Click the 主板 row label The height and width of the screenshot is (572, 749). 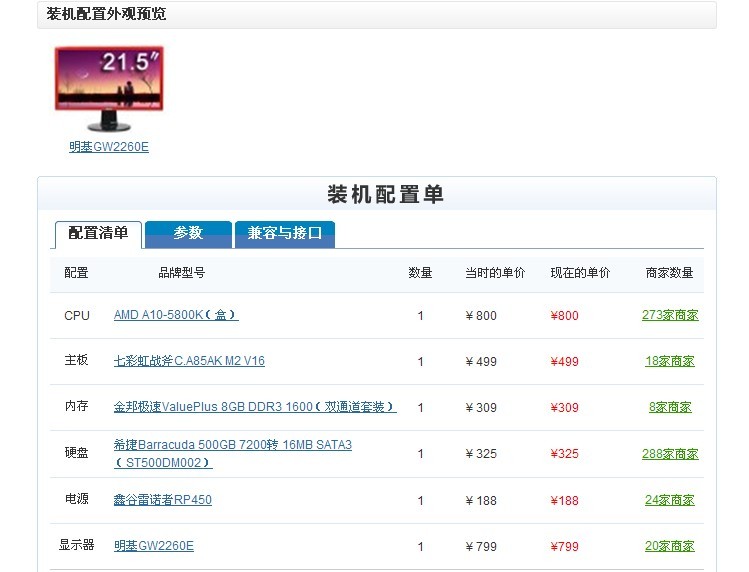(76, 360)
